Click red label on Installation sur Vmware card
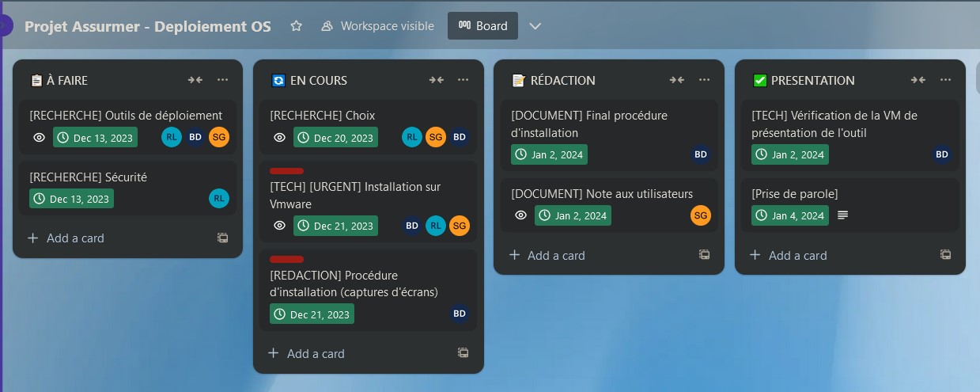This screenshot has width=980, height=392. tap(286, 170)
